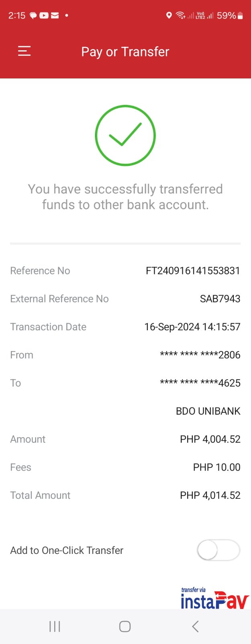Tap the reference number FT240916141553831
Image resolution: width=251 pixels, height=644 pixels.
point(193,271)
